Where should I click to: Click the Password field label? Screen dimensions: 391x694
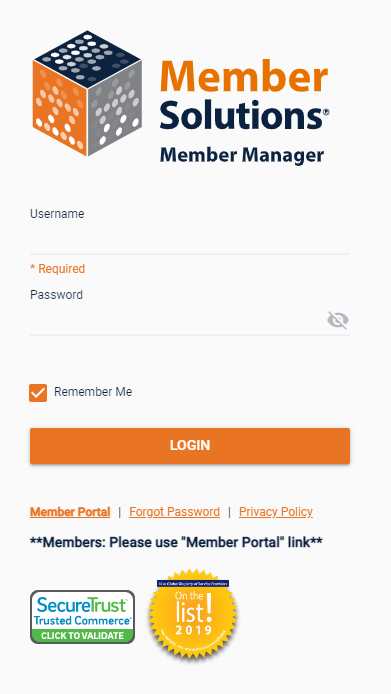(56, 295)
